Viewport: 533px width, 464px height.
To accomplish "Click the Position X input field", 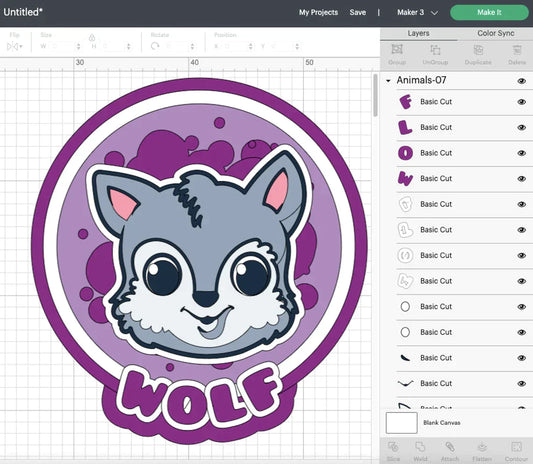I will tap(234, 46).
